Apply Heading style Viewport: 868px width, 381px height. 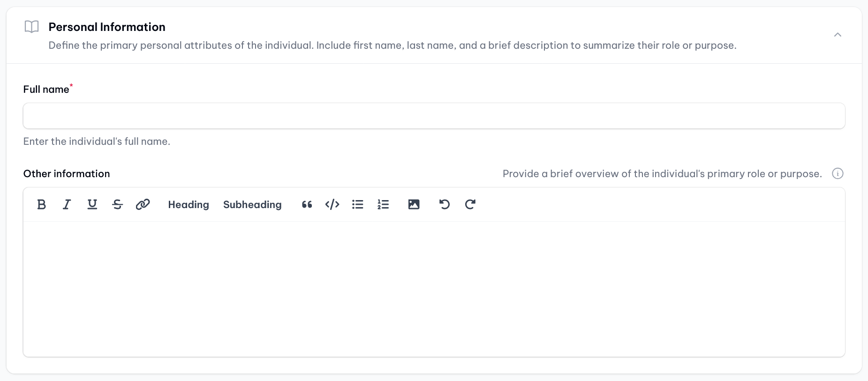point(189,205)
